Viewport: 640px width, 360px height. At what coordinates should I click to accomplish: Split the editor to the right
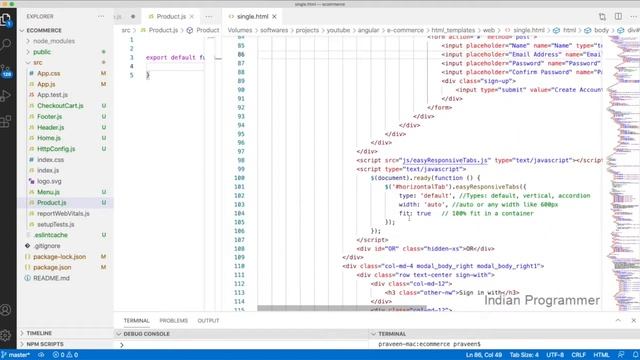[618, 16]
